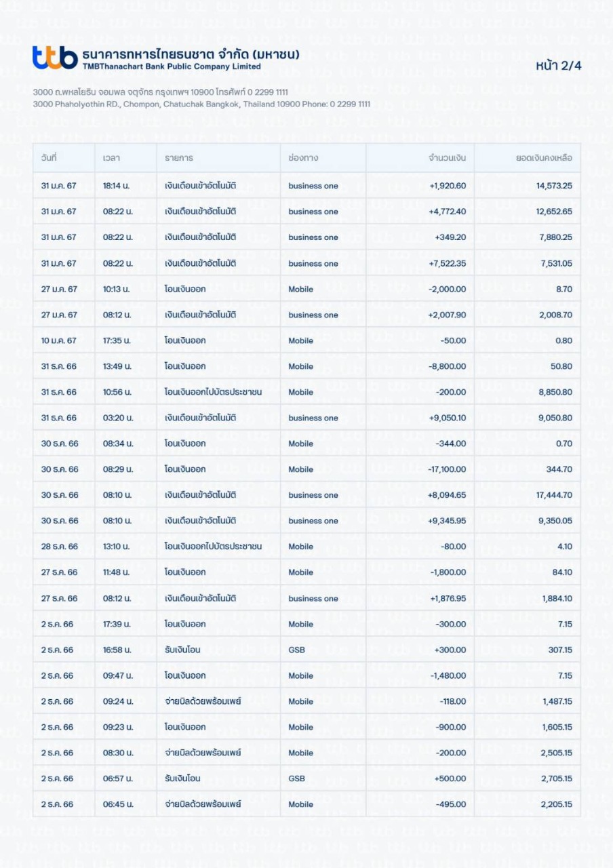The image size is (613, 868).
Task: Click the เวลา column header
Action: point(111,158)
